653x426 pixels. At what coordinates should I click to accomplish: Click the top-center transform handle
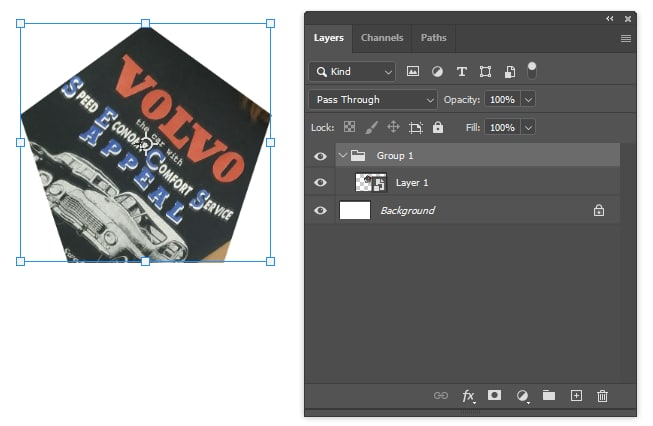(145, 23)
